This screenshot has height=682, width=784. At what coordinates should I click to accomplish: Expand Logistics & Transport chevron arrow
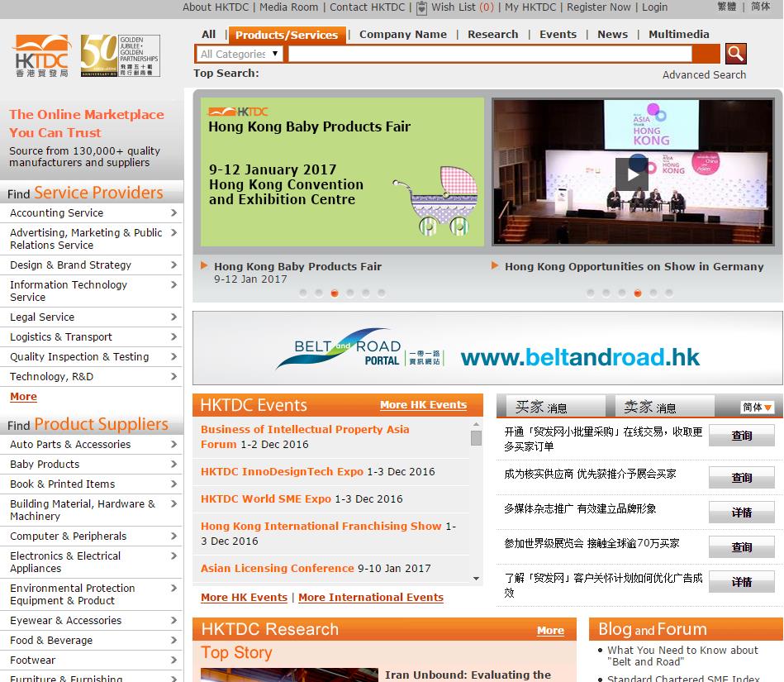(x=173, y=336)
